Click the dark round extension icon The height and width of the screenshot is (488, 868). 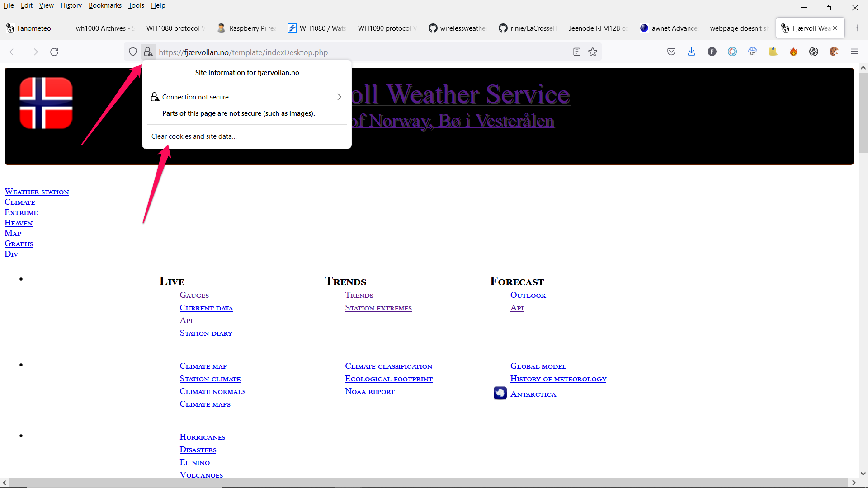814,52
